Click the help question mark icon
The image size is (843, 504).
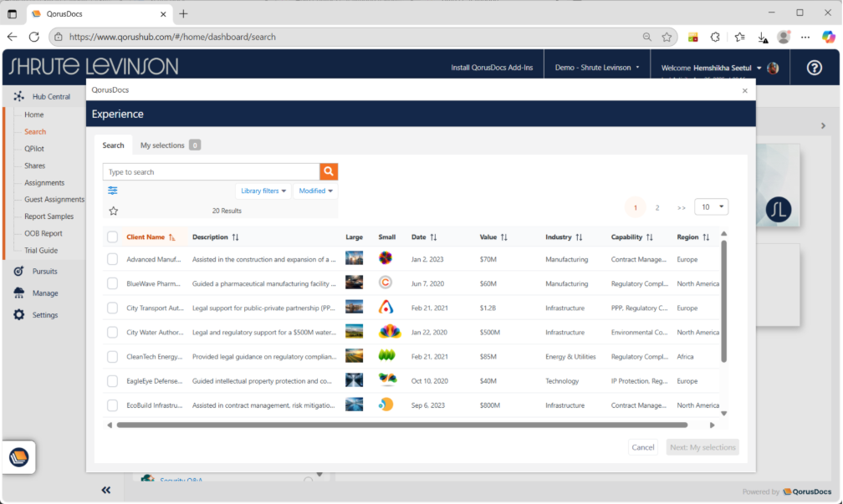click(x=814, y=68)
